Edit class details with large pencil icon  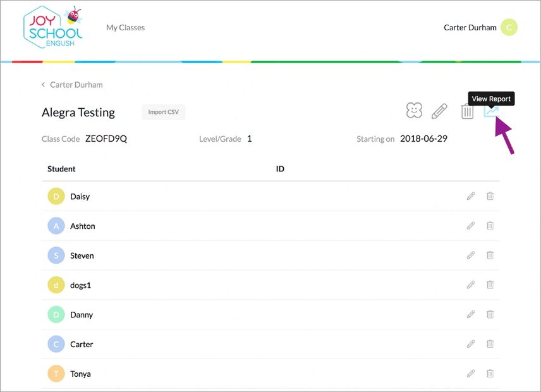(x=439, y=112)
